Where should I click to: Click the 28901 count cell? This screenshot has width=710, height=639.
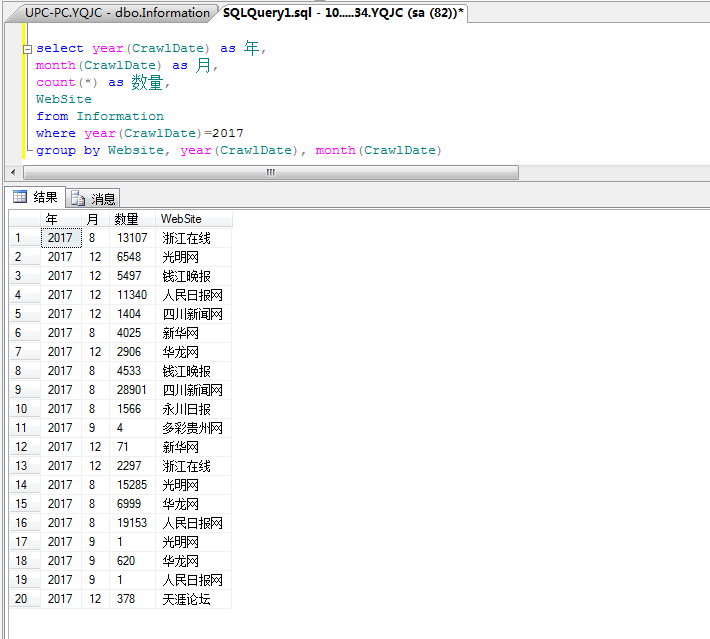click(x=132, y=390)
